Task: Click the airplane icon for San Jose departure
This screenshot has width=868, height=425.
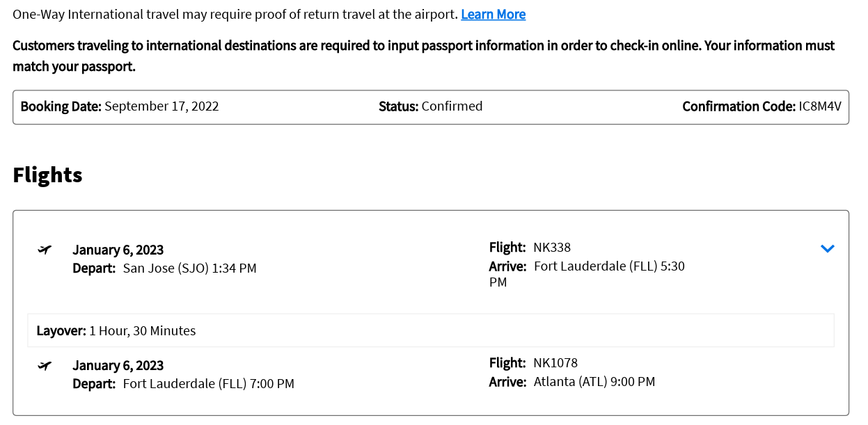Action: 45,250
